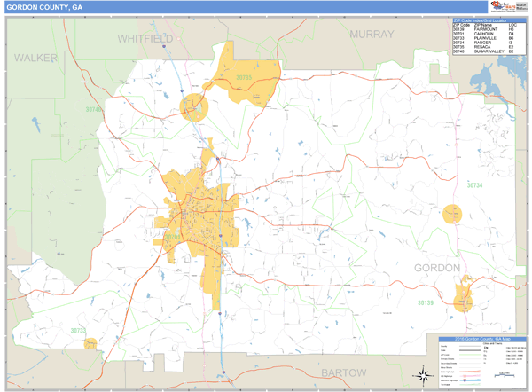Select the WHITFIELD county label

click(x=146, y=39)
